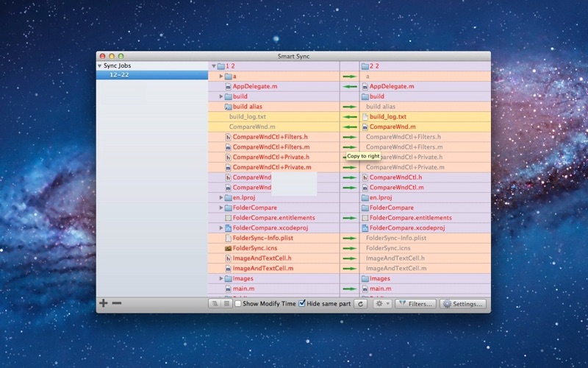
Task: Select the 12-22 sync job
Action: point(120,75)
